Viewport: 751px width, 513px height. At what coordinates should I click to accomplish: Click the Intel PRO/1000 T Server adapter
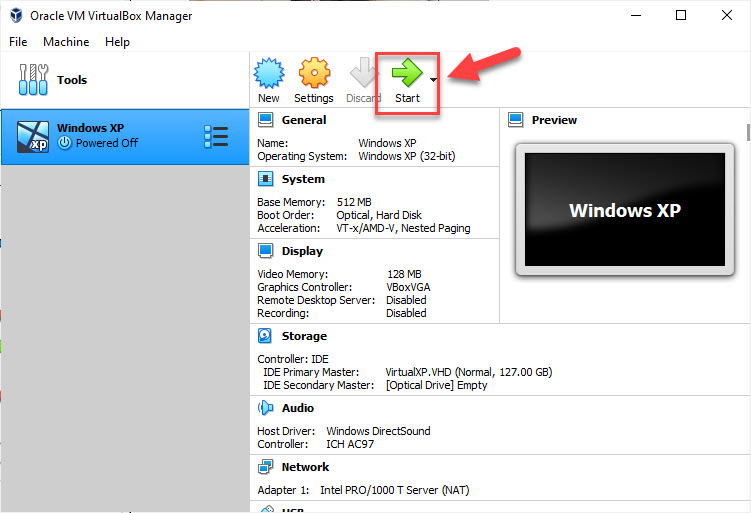[395, 490]
